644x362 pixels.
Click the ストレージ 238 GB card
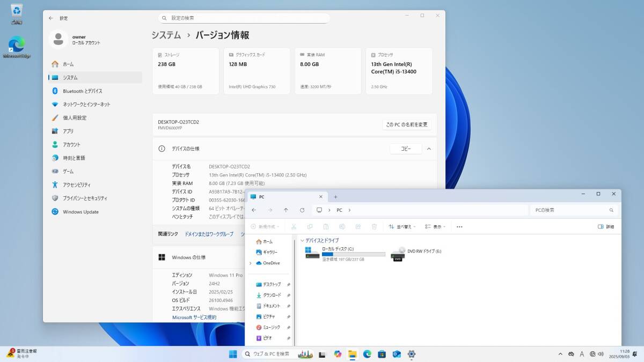pyautogui.click(x=186, y=71)
